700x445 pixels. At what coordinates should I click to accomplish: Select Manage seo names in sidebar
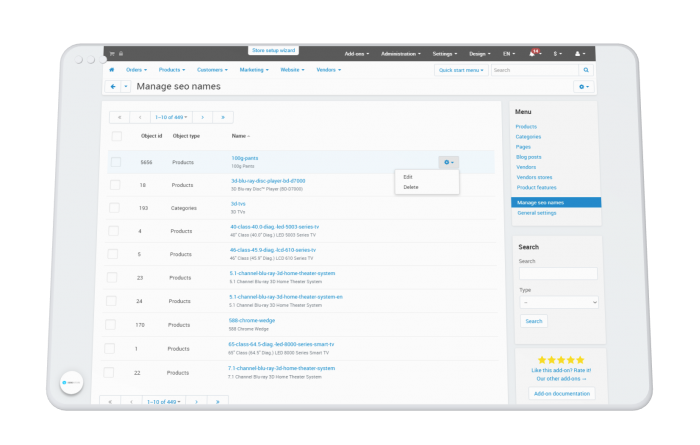tap(556, 203)
